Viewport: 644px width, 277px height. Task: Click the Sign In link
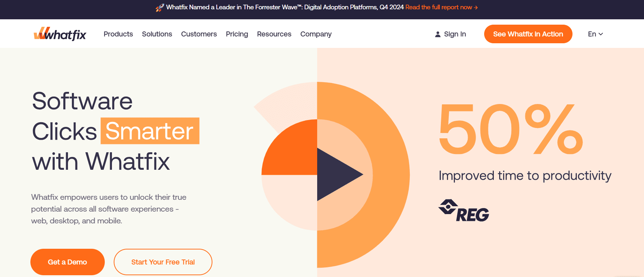click(x=455, y=34)
